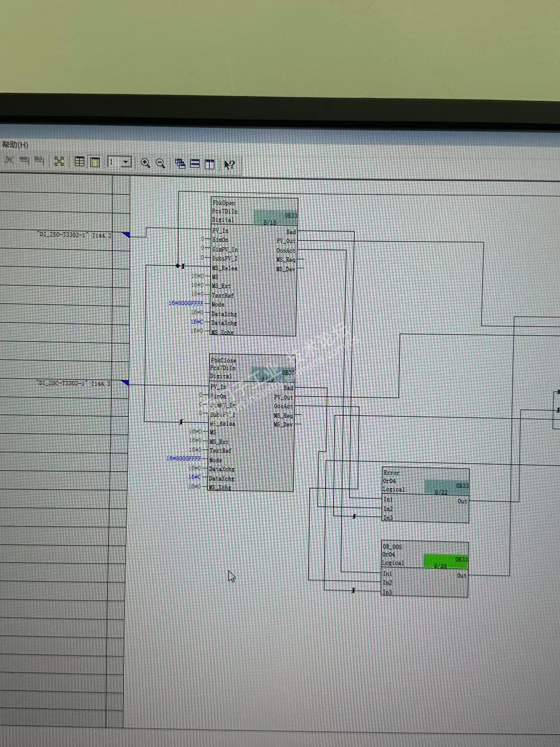Open the 帮助(H) help menu
Viewport: 560px width, 747px height.
(15, 144)
